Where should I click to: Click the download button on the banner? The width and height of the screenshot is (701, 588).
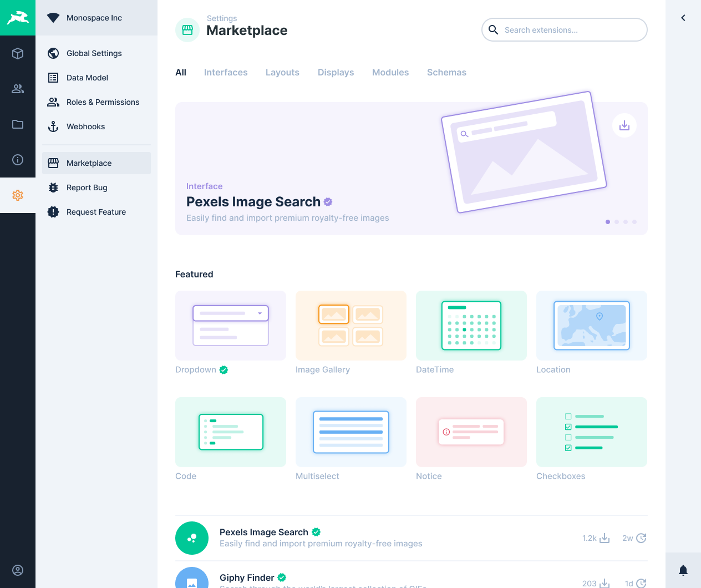(x=624, y=125)
